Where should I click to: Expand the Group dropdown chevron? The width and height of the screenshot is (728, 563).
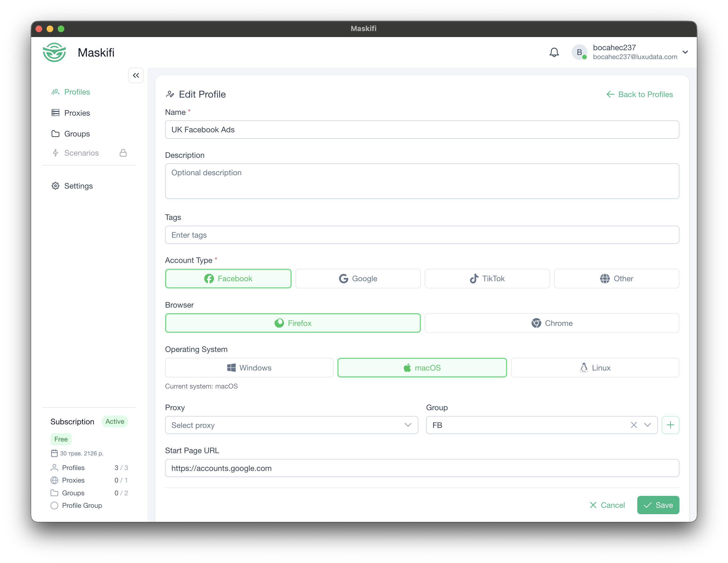tap(648, 425)
